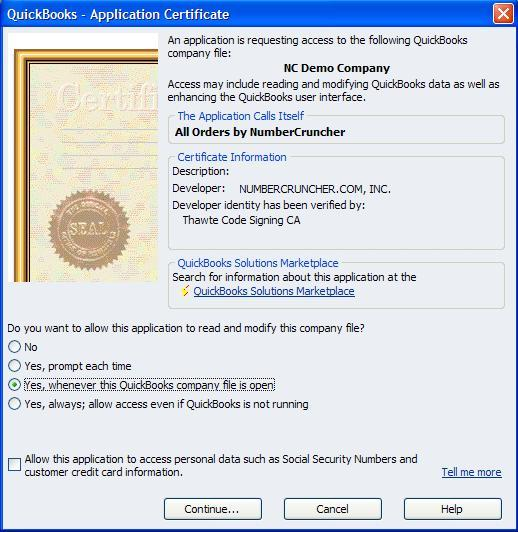Open the underlined QuickBooks Solutions Marketplace hyperlink
518x534 pixels.
coord(274,291)
